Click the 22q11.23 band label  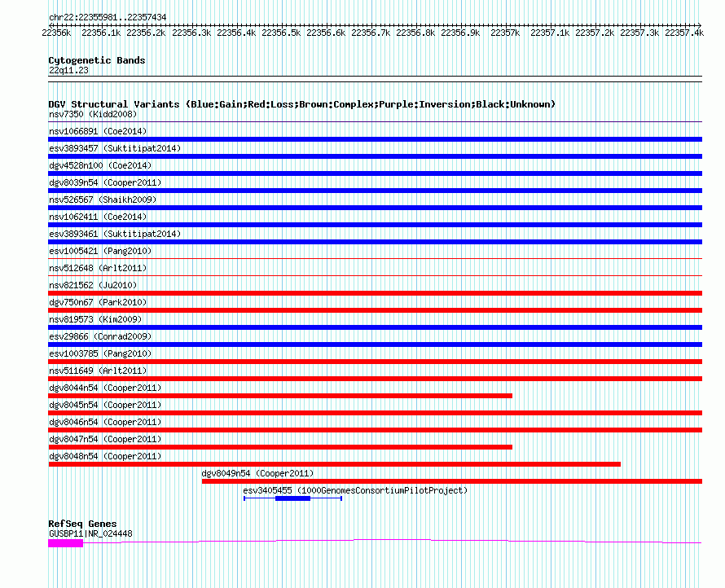[x=68, y=70]
